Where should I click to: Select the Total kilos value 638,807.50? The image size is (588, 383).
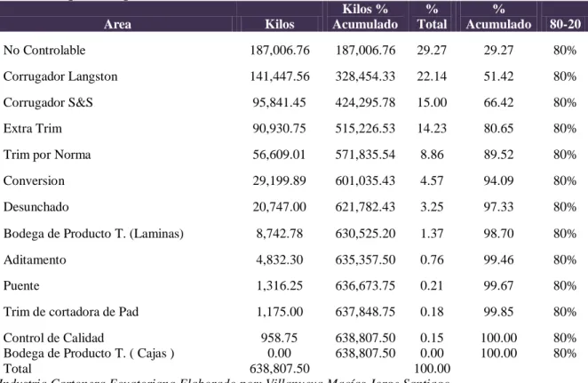coord(280,369)
